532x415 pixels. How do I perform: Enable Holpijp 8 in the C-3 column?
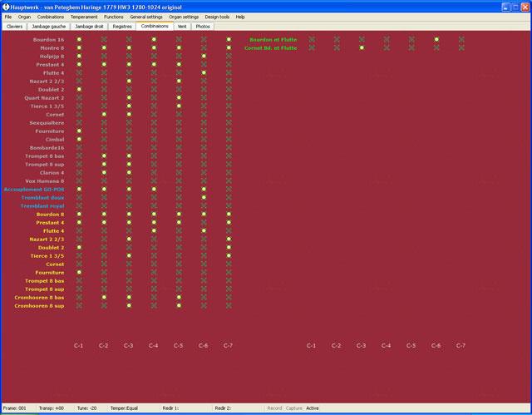coord(129,56)
